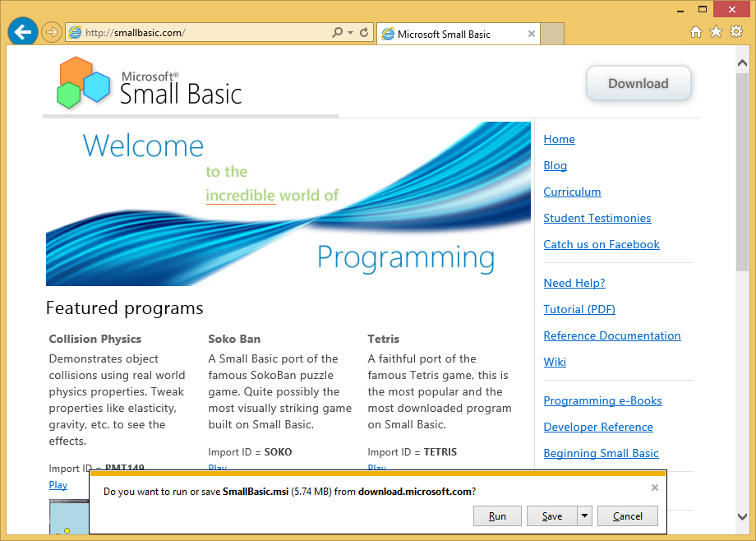Open Developer Reference link

point(598,427)
